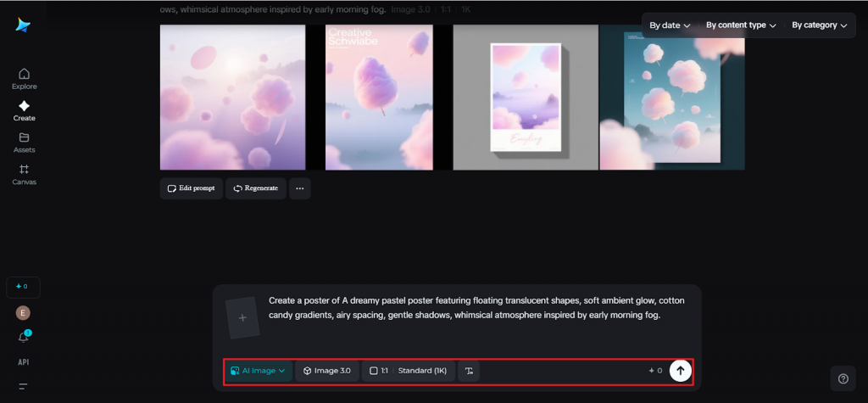Click the Regenerate button
This screenshot has width=868, height=403.
click(x=255, y=188)
